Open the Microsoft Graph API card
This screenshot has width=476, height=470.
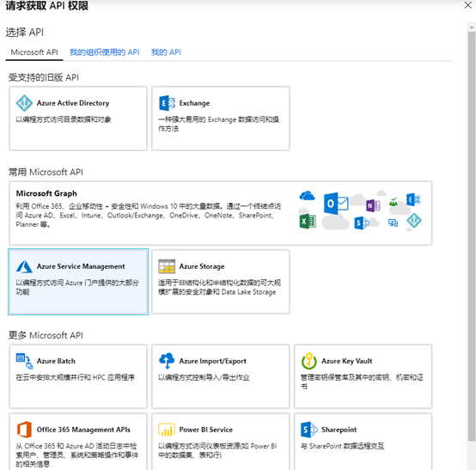click(x=221, y=213)
